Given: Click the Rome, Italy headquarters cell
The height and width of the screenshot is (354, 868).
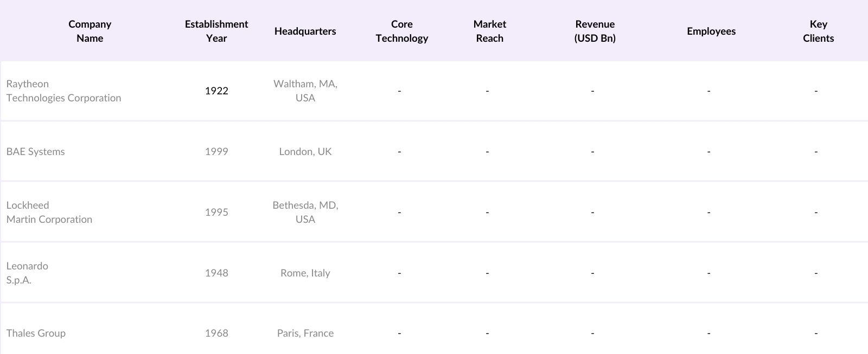Looking at the screenshot, I should point(305,273).
